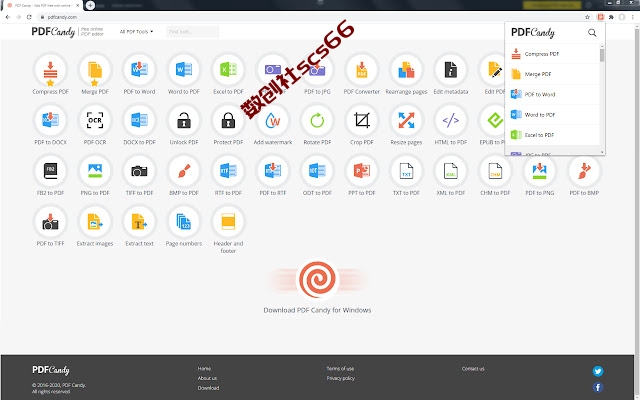Open the PDF Converter tool

click(362, 74)
